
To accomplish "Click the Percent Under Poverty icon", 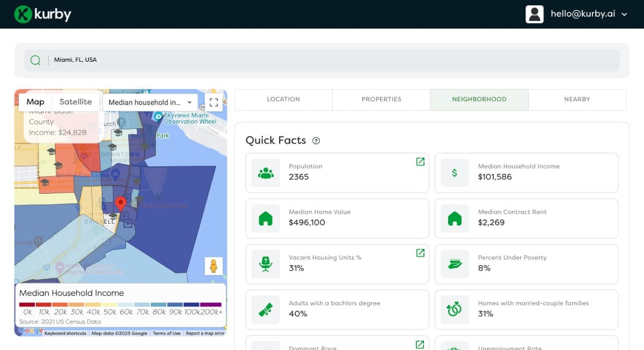I will point(455,264).
